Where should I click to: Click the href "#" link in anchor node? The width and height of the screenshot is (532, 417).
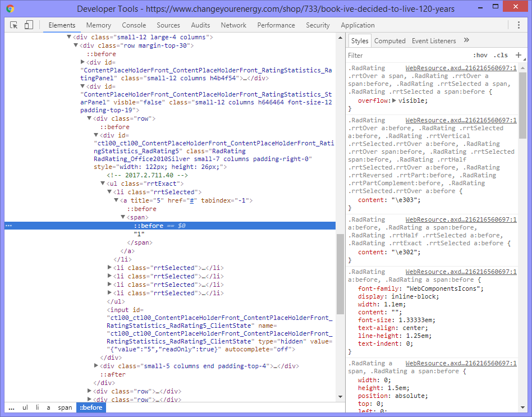[192, 200]
